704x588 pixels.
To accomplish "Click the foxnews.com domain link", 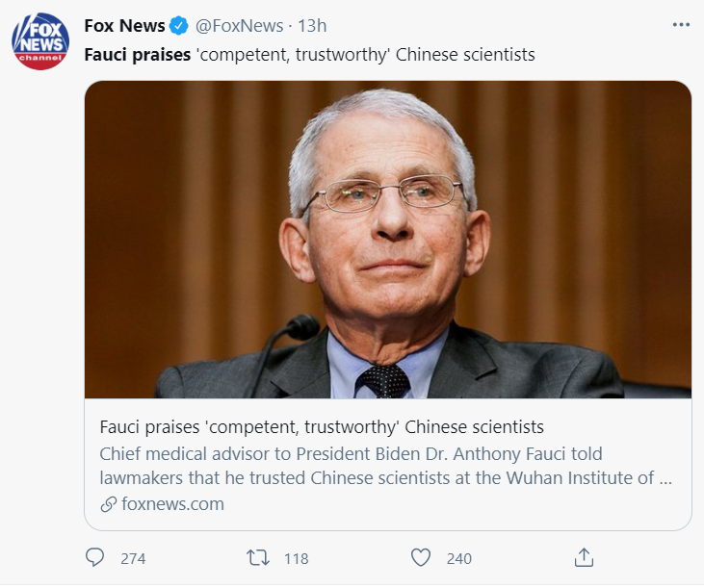I will coord(172,504).
